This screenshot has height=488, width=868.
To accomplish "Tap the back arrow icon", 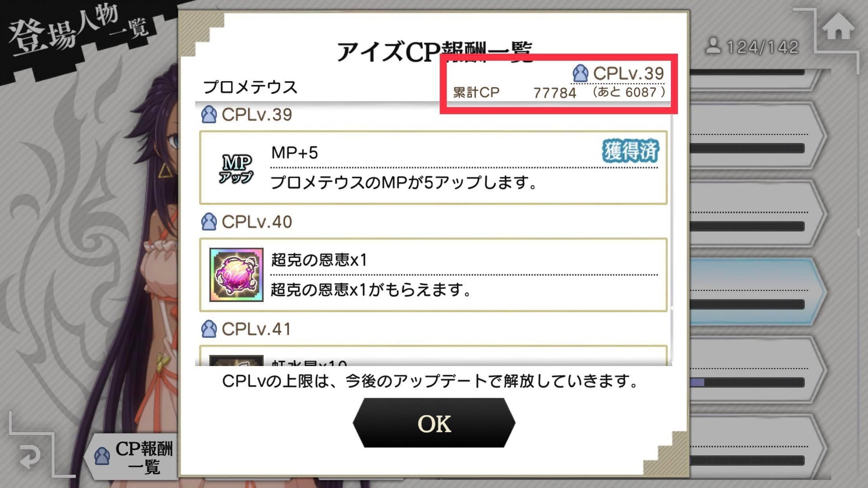I will click(x=30, y=456).
